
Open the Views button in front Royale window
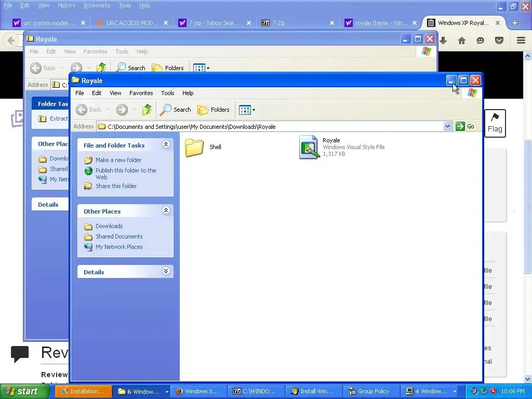245,110
